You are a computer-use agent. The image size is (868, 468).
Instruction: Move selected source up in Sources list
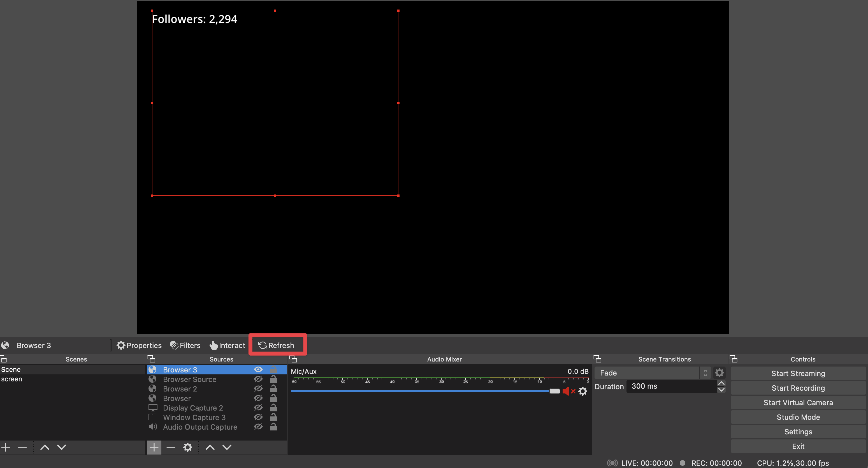tap(210, 447)
